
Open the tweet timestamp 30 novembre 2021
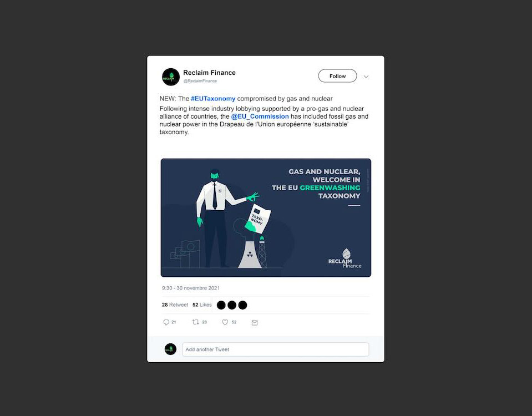(x=191, y=288)
